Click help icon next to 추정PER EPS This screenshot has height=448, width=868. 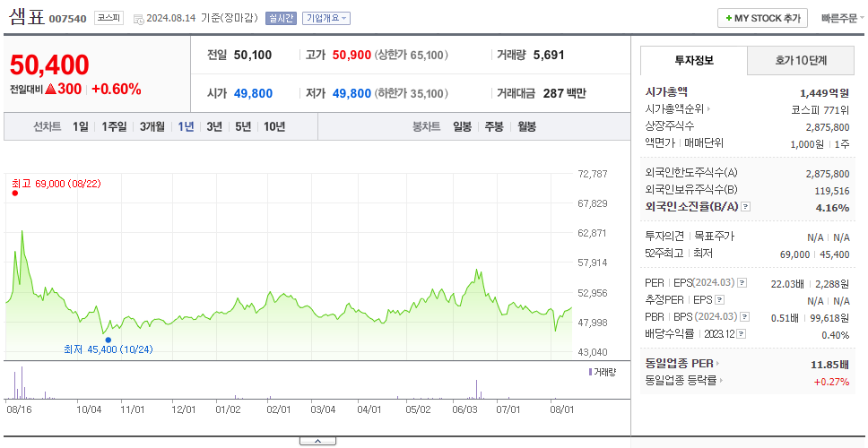[x=720, y=300]
